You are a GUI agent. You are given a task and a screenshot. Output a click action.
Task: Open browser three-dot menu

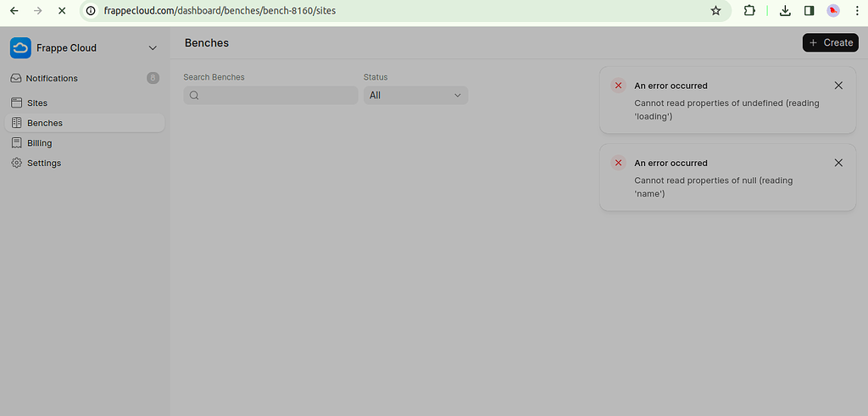pyautogui.click(x=857, y=10)
